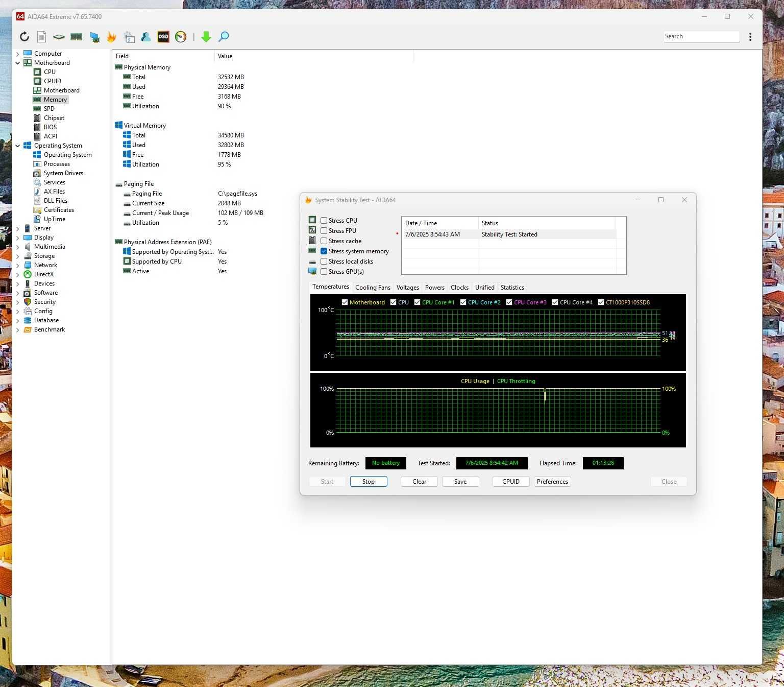
Task: Enable Stress cache checkbox
Action: [324, 241]
